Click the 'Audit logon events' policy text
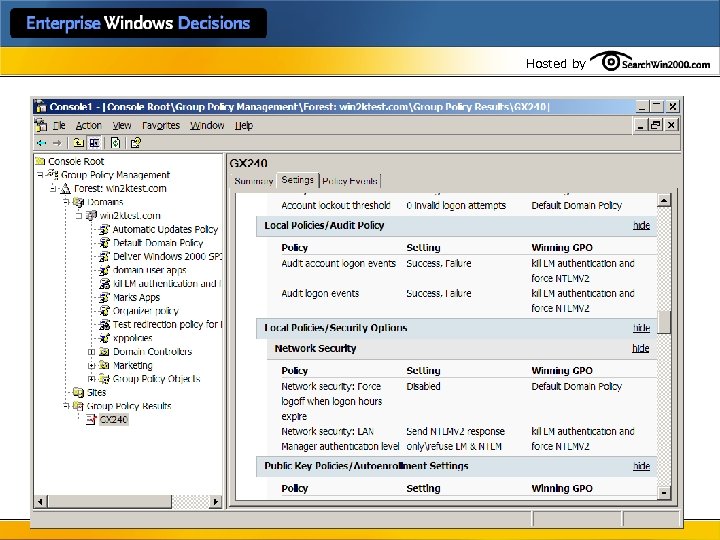The height and width of the screenshot is (540, 720). pyautogui.click(x=320, y=293)
